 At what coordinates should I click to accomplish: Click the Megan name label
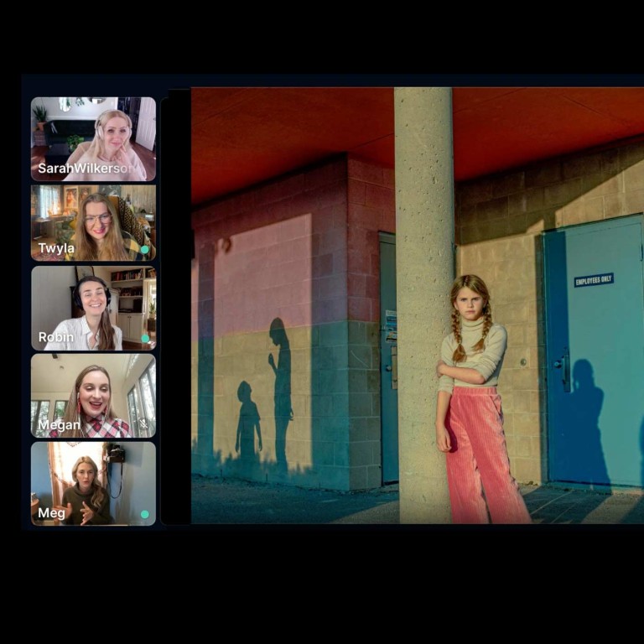[x=59, y=424]
